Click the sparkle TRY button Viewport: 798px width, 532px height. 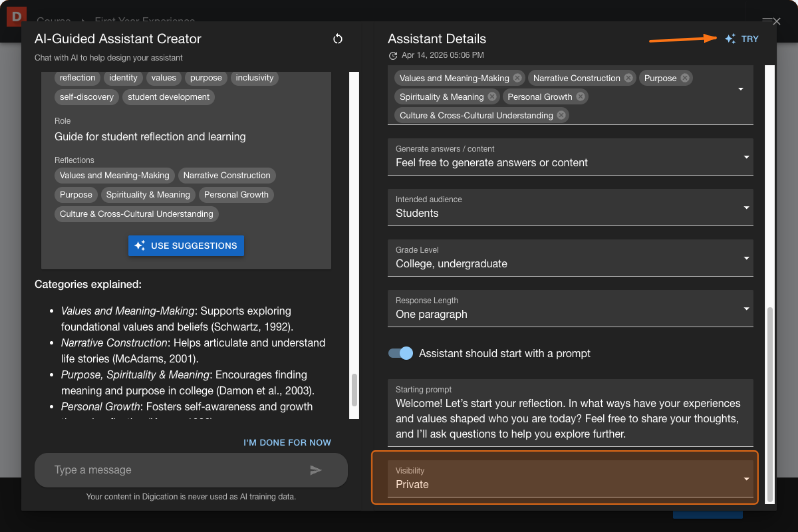point(742,39)
